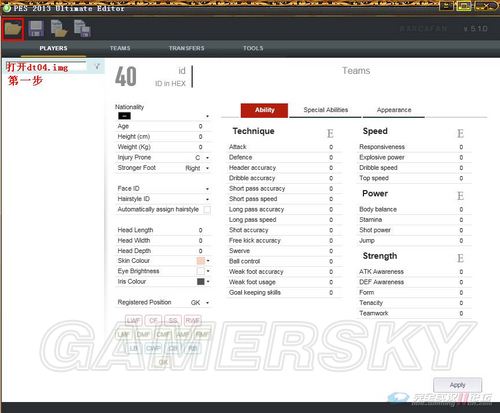Open the PLAYERS tab

[53, 48]
